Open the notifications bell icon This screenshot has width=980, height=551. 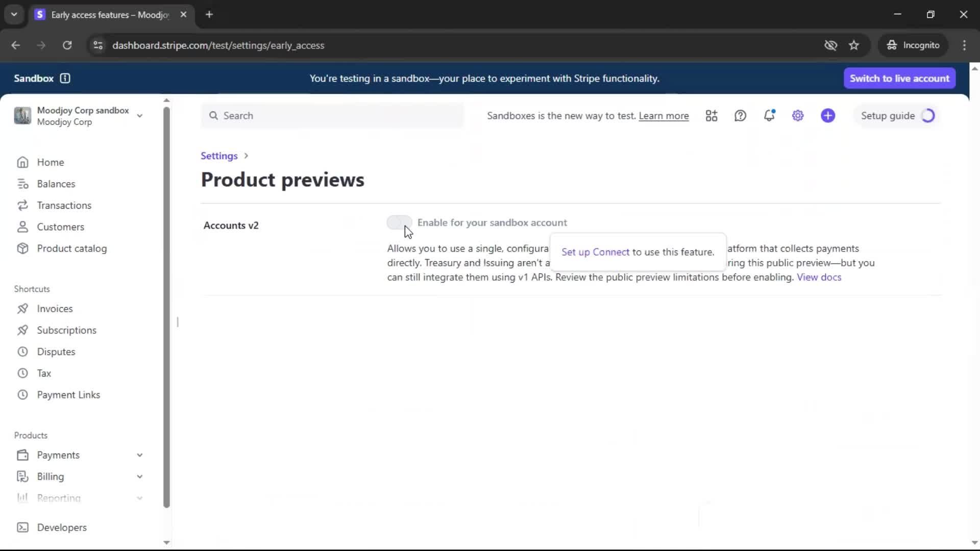coord(769,116)
